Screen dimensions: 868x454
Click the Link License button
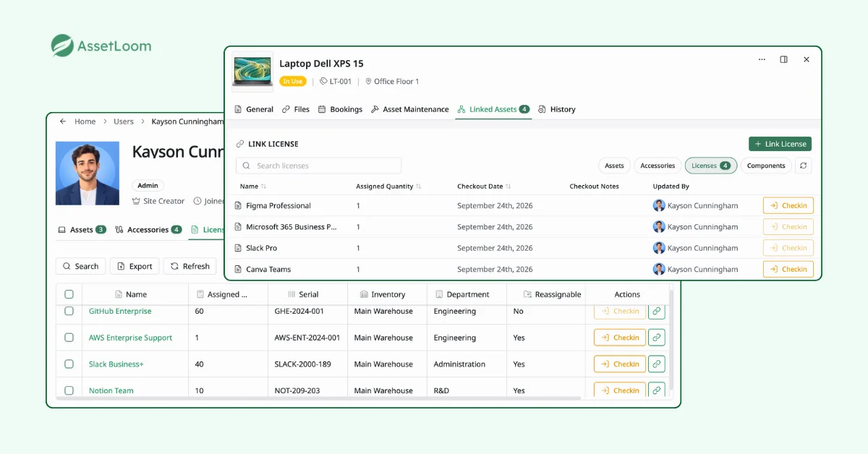pos(780,144)
